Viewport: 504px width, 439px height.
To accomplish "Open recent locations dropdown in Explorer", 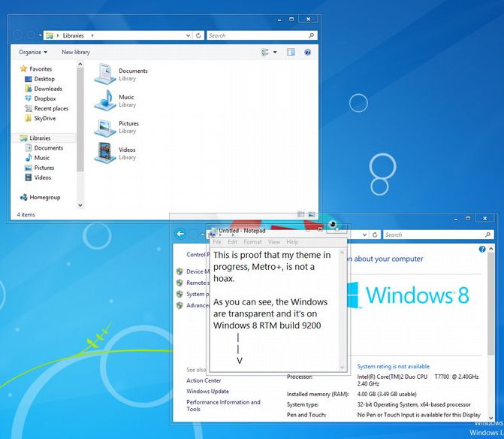I will [x=41, y=35].
